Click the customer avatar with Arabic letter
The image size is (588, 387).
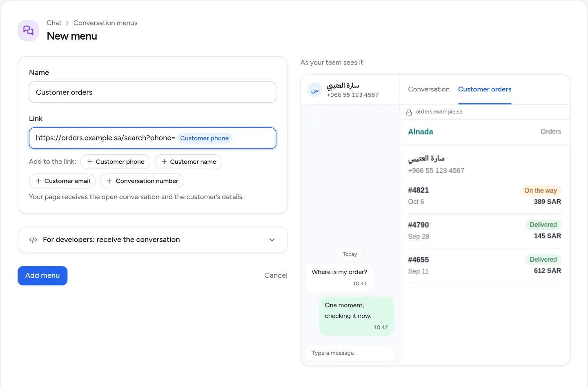[315, 90]
